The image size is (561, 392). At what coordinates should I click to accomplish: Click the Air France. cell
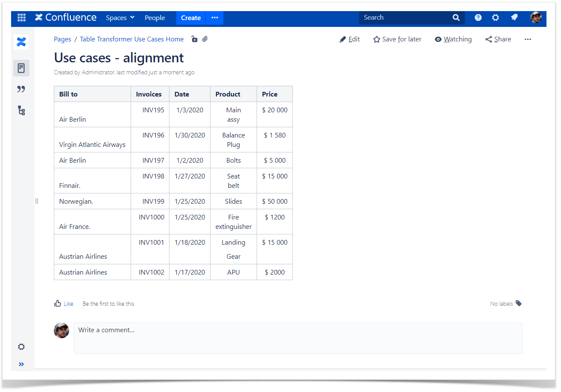(92, 222)
